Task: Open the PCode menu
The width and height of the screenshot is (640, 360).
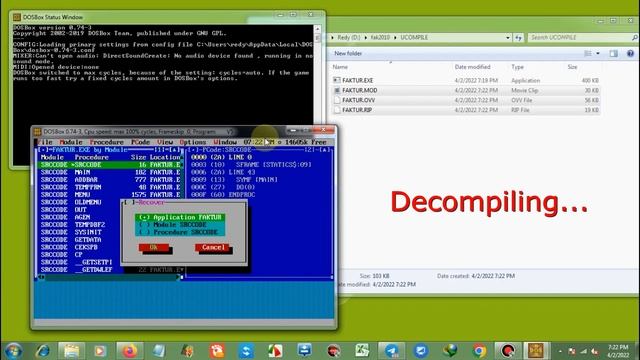Action: click(140, 142)
